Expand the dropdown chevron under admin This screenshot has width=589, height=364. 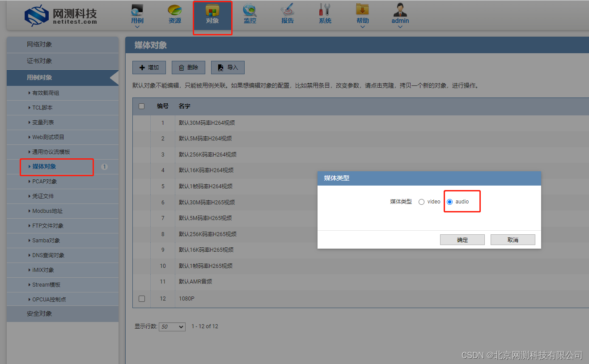coord(400,27)
